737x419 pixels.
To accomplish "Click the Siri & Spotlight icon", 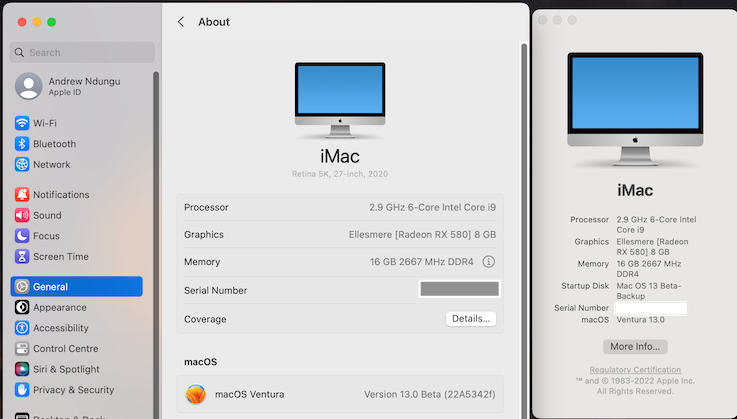I will click(x=22, y=369).
